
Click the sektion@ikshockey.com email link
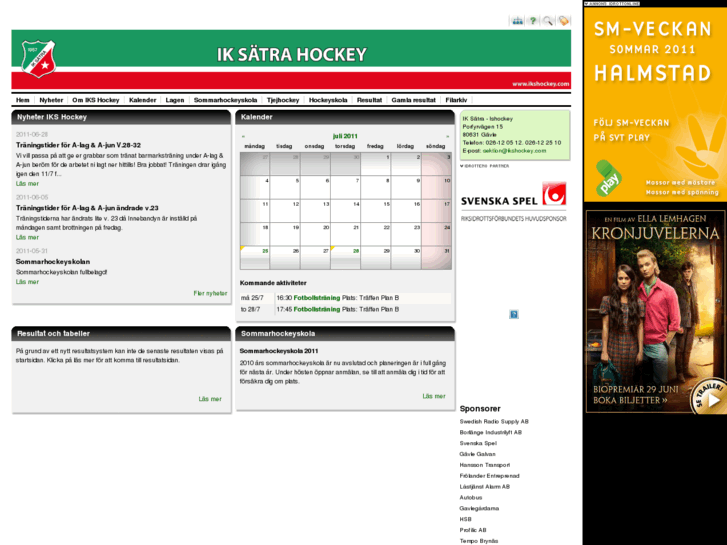click(514, 151)
